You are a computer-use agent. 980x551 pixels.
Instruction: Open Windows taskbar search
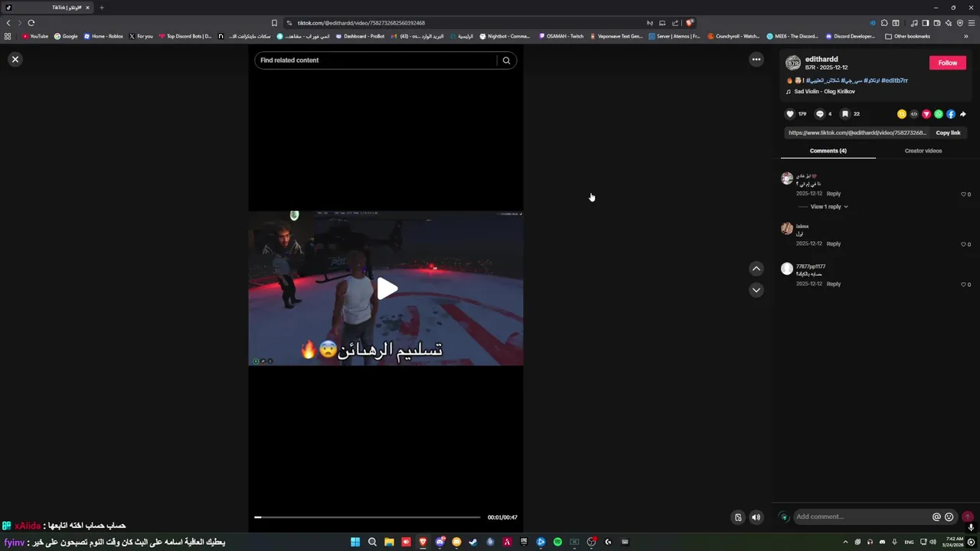point(372,542)
